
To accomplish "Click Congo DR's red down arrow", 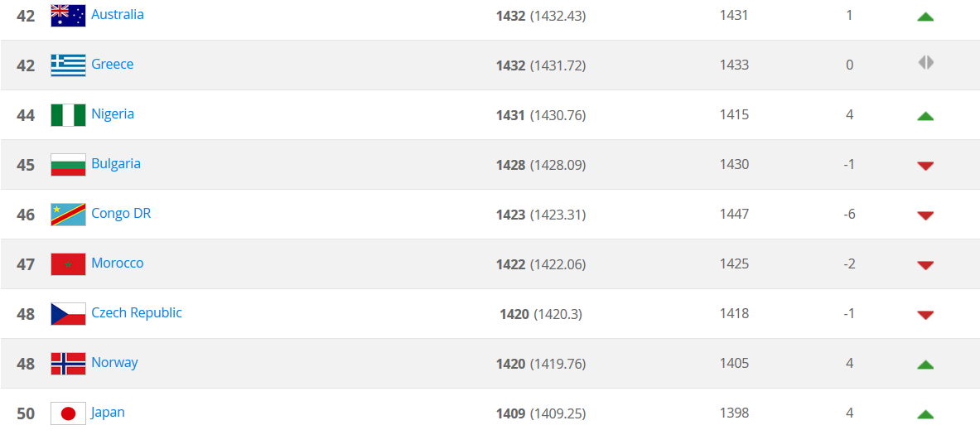I will 925,215.
